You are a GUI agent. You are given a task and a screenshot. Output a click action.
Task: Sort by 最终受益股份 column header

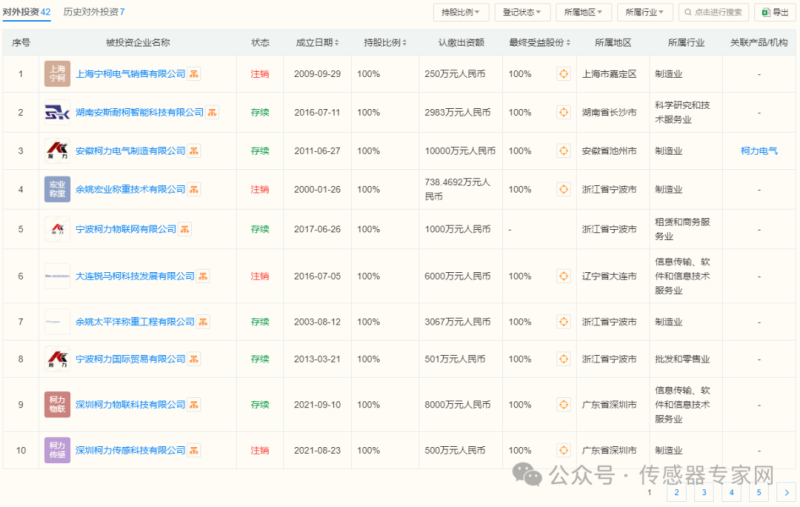(x=539, y=44)
